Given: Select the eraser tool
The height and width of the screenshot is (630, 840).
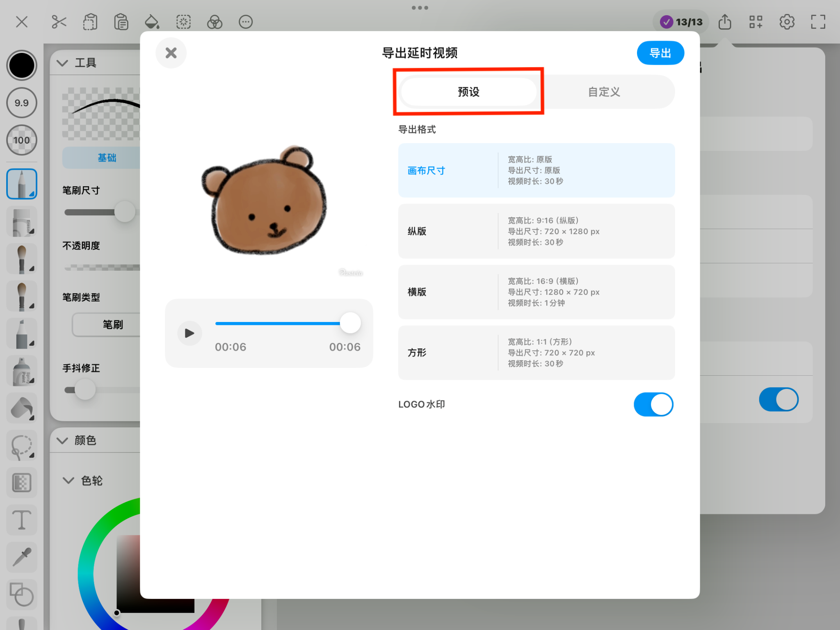Looking at the screenshot, I should 22,222.
